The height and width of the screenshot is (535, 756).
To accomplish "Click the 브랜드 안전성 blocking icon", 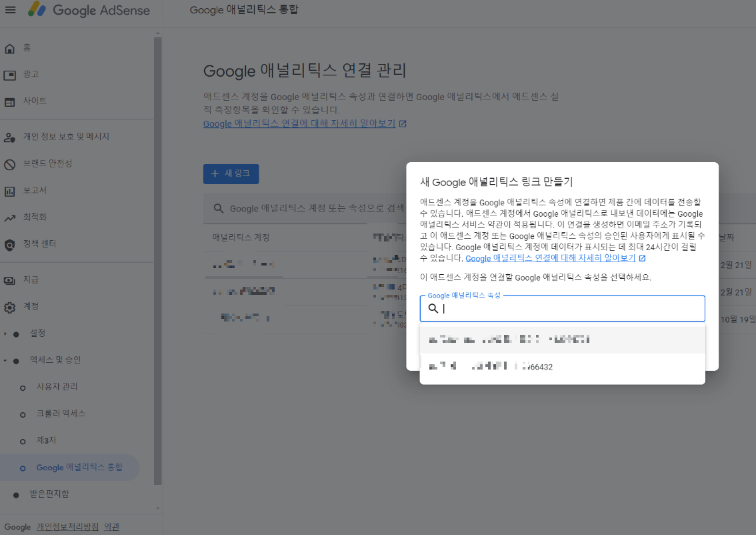I will coord(9,165).
